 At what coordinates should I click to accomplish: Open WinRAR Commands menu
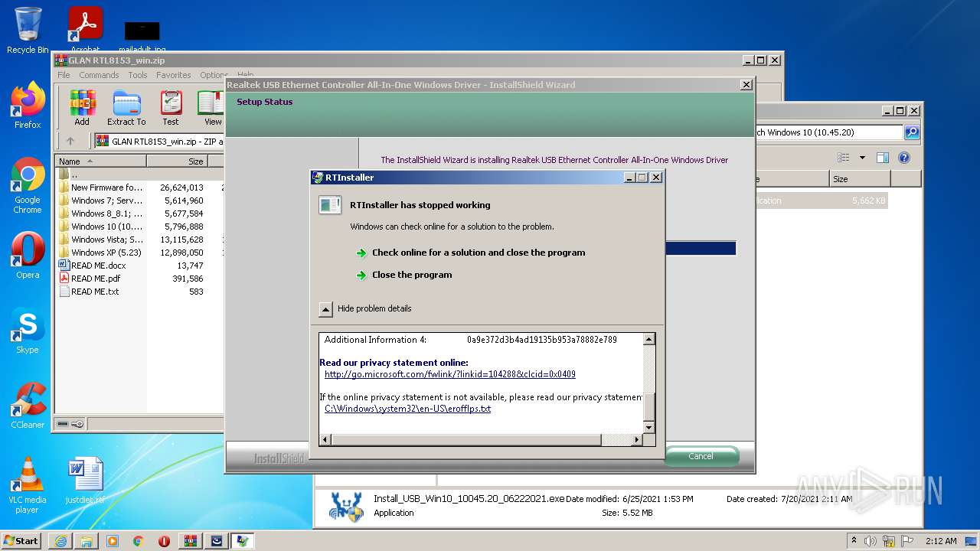99,75
